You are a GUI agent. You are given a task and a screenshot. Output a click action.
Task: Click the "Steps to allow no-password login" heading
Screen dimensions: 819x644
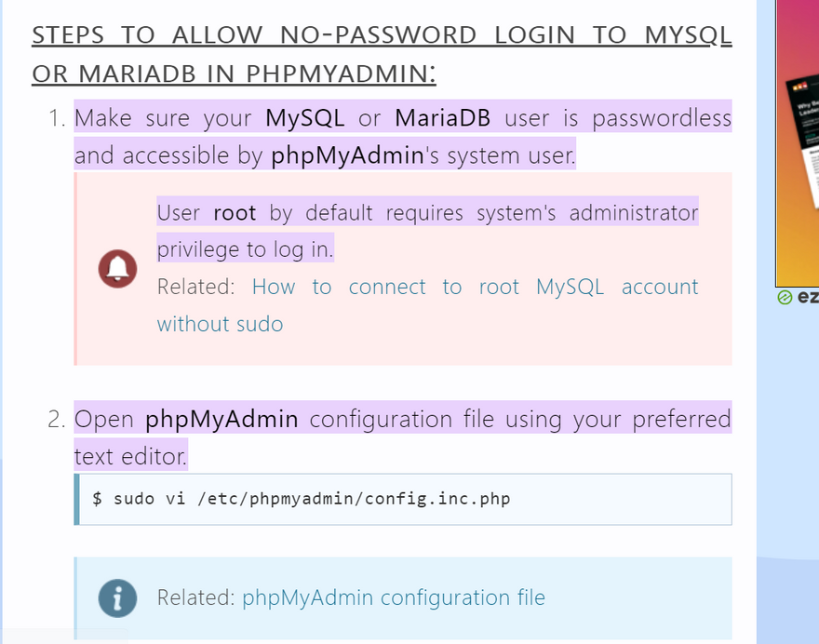pos(382,54)
